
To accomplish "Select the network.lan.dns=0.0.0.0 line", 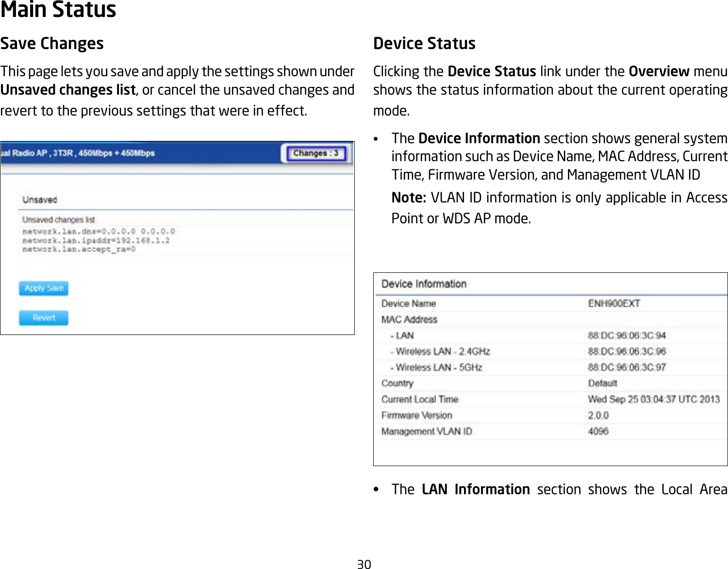I will (x=99, y=232).
